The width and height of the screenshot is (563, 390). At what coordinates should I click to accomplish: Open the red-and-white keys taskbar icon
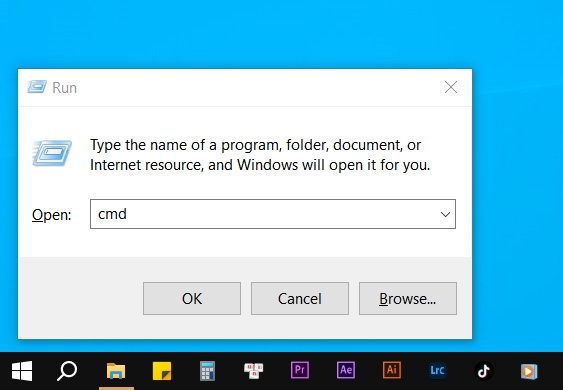point(253,371)
